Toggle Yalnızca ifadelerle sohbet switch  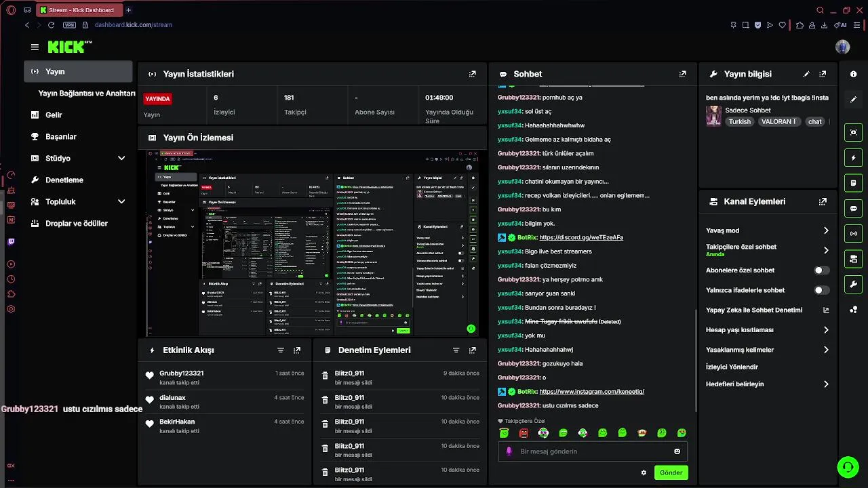pos(821,290)
